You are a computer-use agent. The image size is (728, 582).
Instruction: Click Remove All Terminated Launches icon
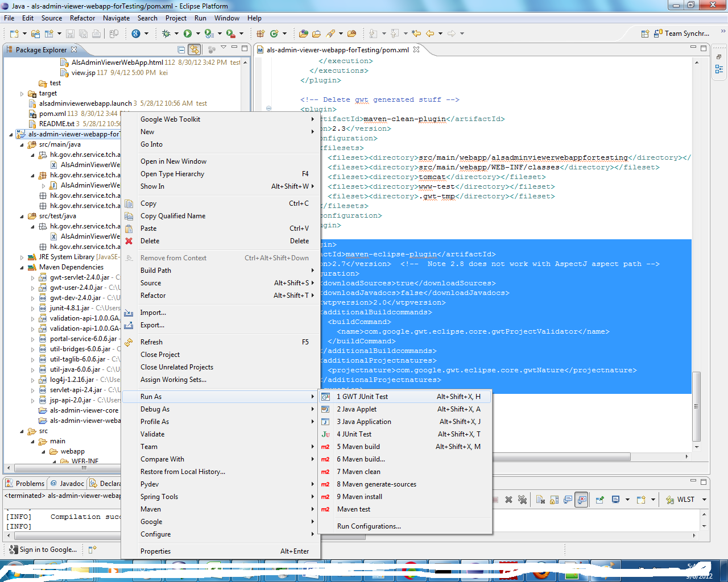click(x=522, y=500)
